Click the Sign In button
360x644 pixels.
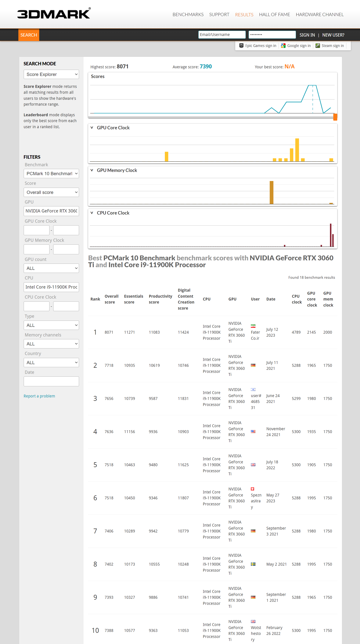(307, 35)
